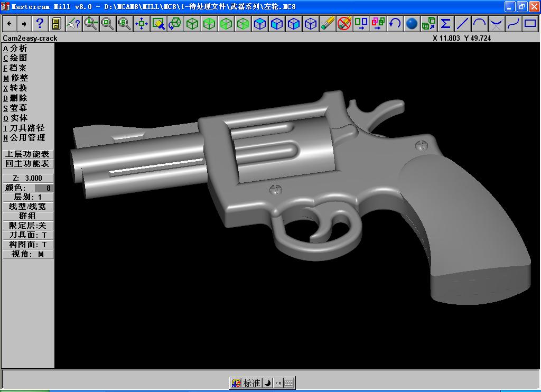Select the analyze entity cursor-question icon
Image resolution: width=541 pixels, height=392 pixels.
point(73,24)
